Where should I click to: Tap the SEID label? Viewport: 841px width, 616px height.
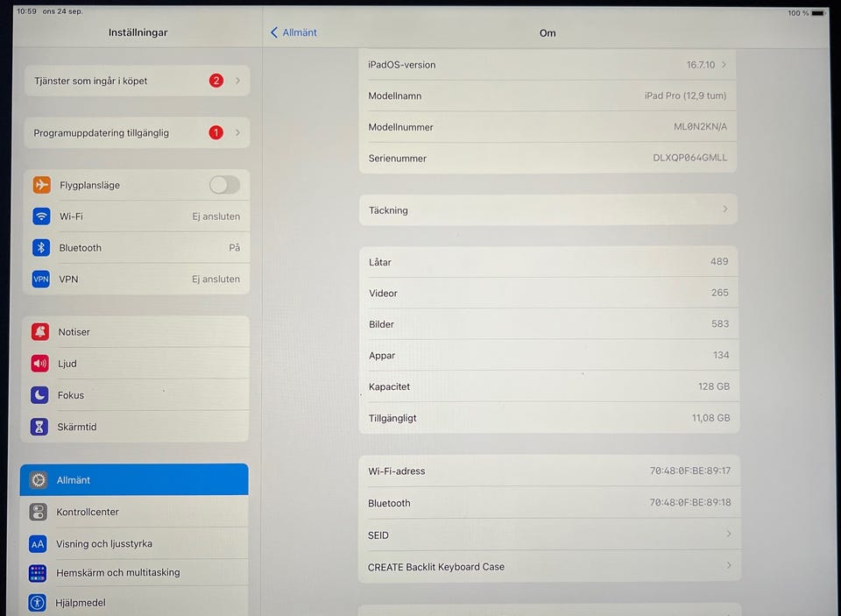(378, 535)
